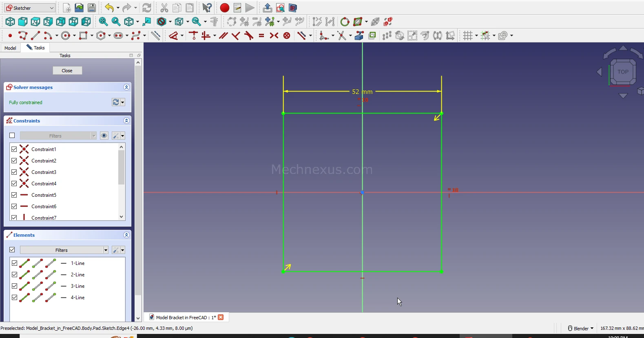Toggle the 3-Line element checkbox
Screen dimensions: 644x338
(x=15, y=286)
